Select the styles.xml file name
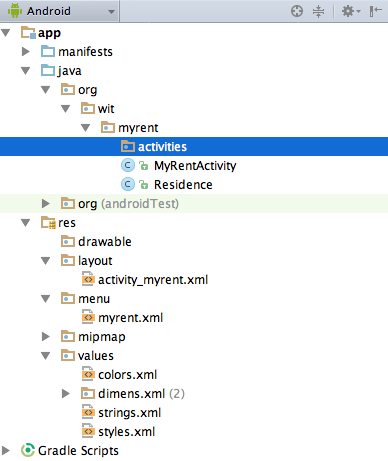This screenshot has width=388, height=461. [126, 432]
